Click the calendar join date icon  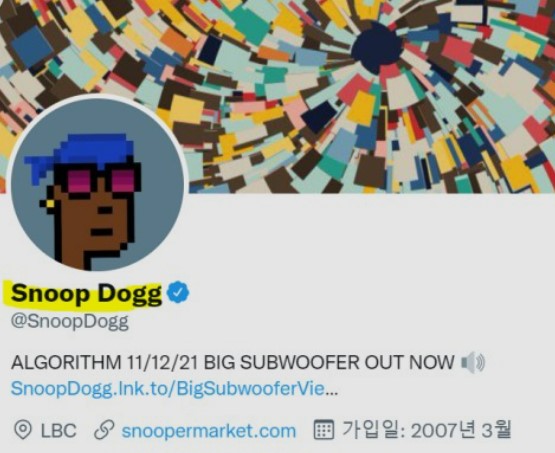324,429
